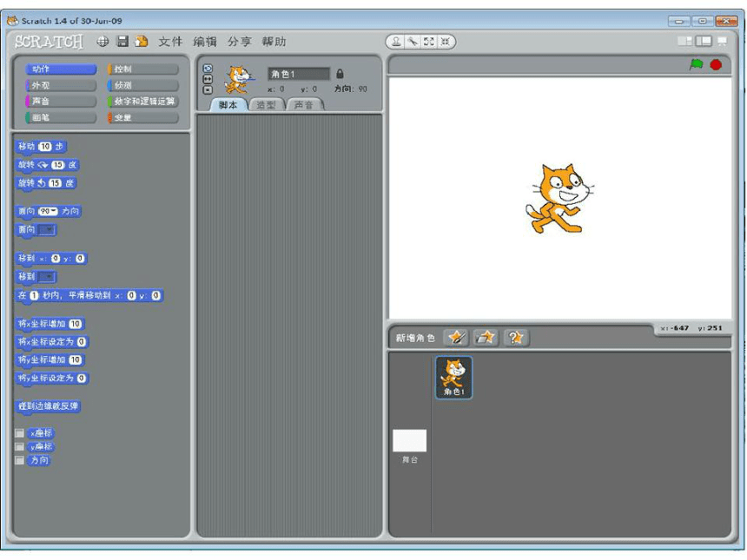Screen dimensions: 747x560
Task: Switch to the 脚本 tab
Action: [x=228, y=105]
